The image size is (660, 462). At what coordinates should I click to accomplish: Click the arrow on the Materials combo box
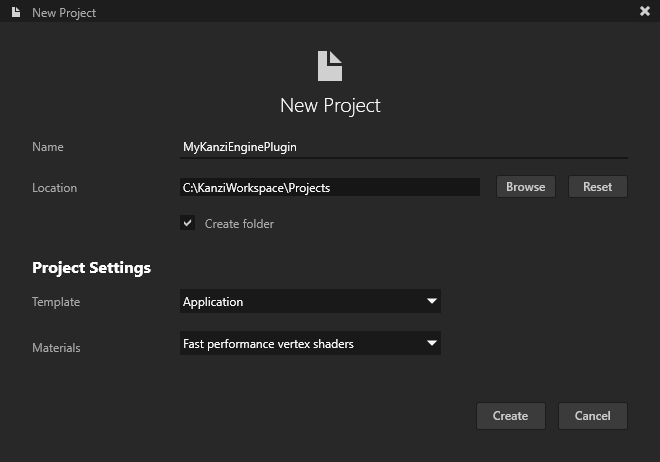[431, 344]
